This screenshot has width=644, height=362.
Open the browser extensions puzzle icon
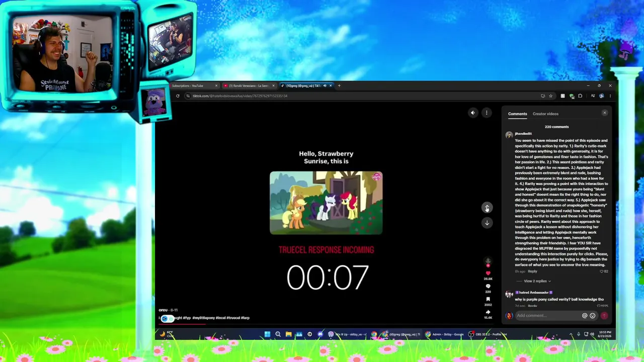point(580,96)
